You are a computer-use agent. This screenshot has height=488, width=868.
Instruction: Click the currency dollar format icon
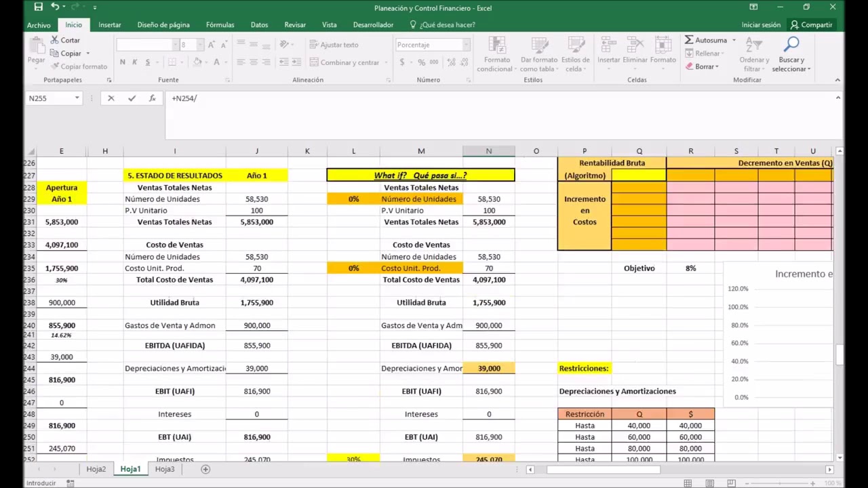click(x=402, y=62)
